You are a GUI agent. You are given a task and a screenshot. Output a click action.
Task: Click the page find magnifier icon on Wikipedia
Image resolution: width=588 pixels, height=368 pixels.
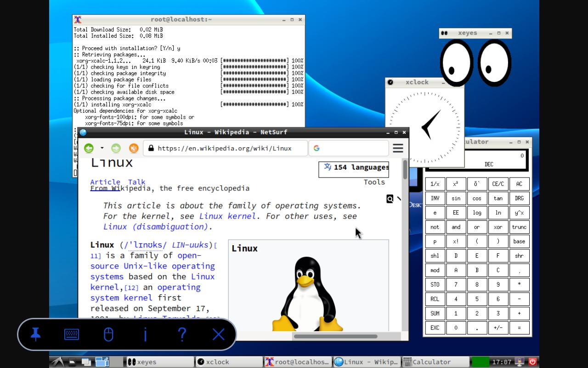point(390,199)
